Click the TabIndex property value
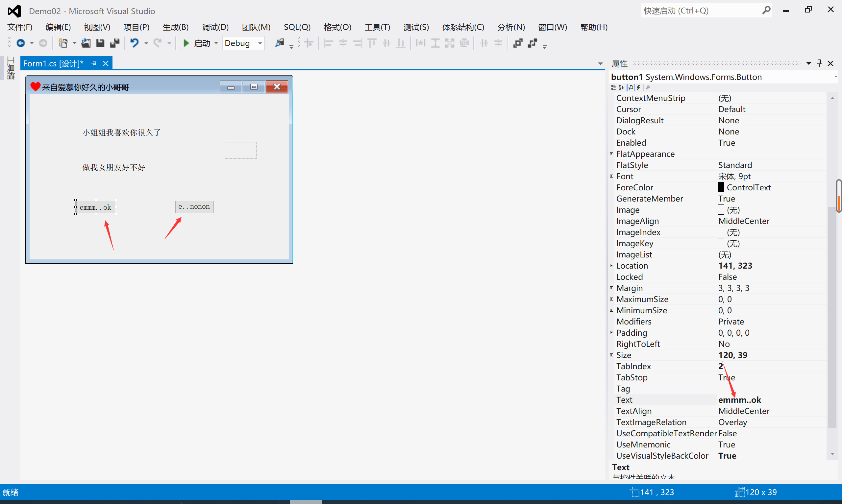This screenshot has width=842, height=504. [x=721, y=366]
